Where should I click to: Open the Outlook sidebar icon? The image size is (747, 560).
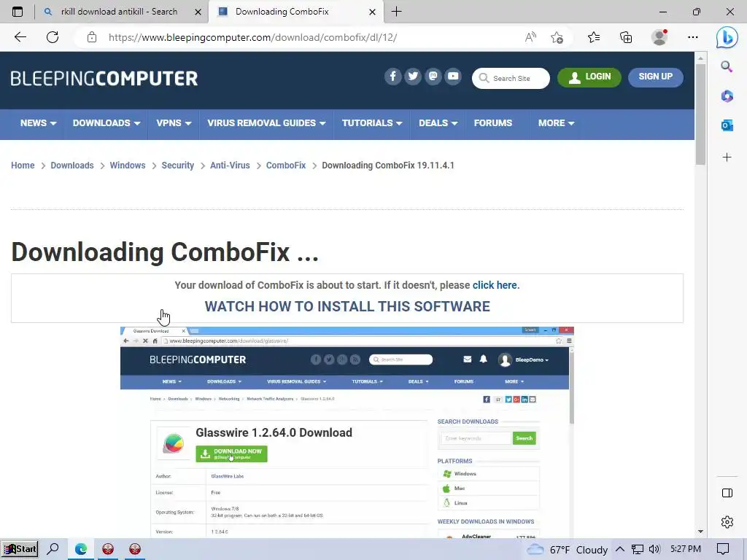tap(727, 125)
